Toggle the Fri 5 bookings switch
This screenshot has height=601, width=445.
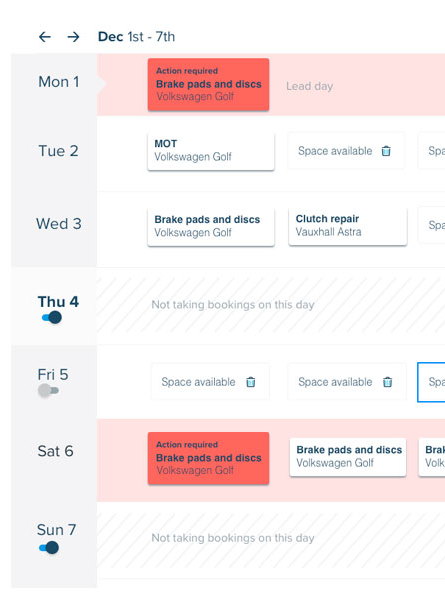(x=48, y=391)
